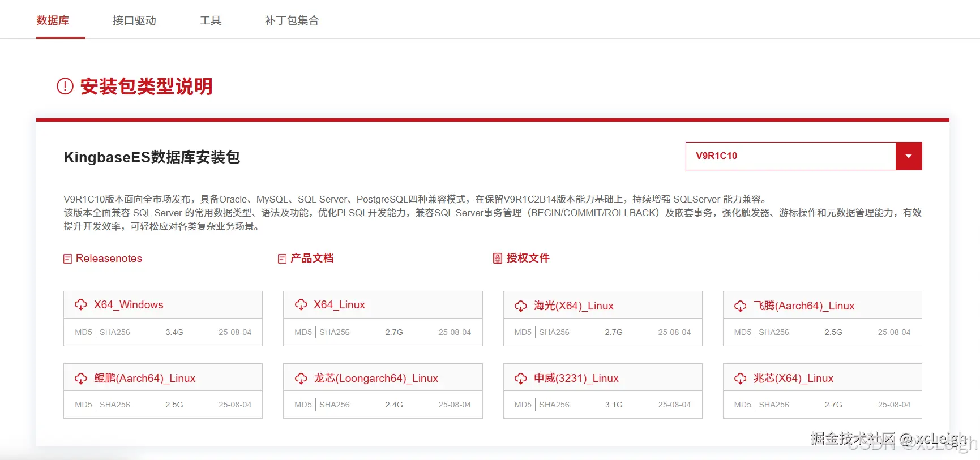980x460 pixels.
Task: Open the 授权文件 link
Action: coord(528,258)
